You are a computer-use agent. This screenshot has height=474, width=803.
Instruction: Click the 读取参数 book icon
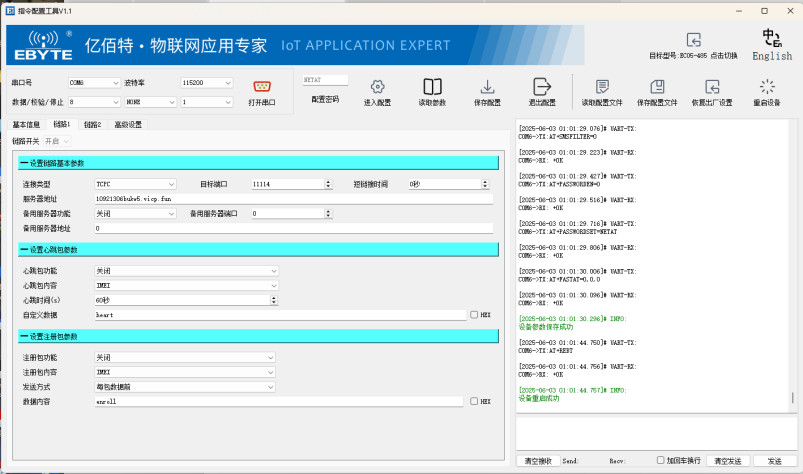(432, 87)
